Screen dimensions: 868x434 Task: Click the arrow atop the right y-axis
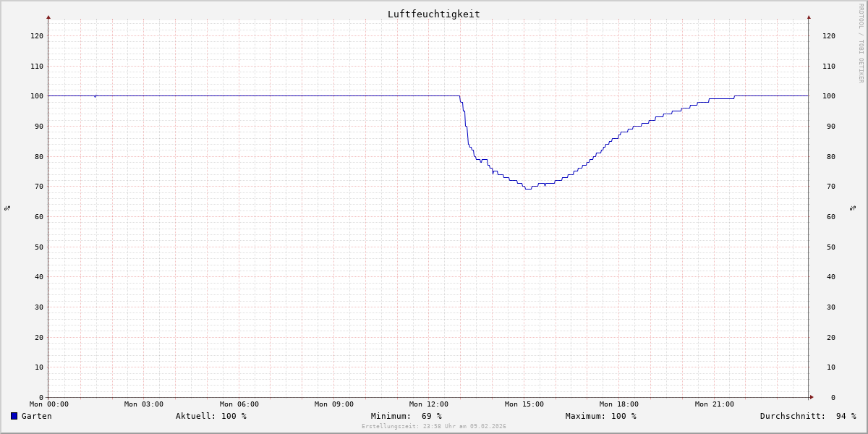tap(809, 17)
